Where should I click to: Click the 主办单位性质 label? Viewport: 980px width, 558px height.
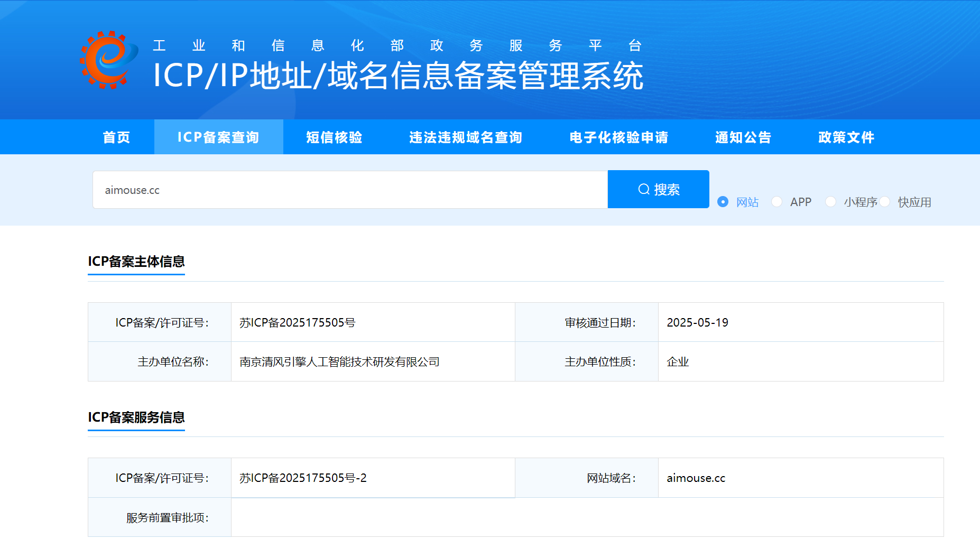(600, 362)
